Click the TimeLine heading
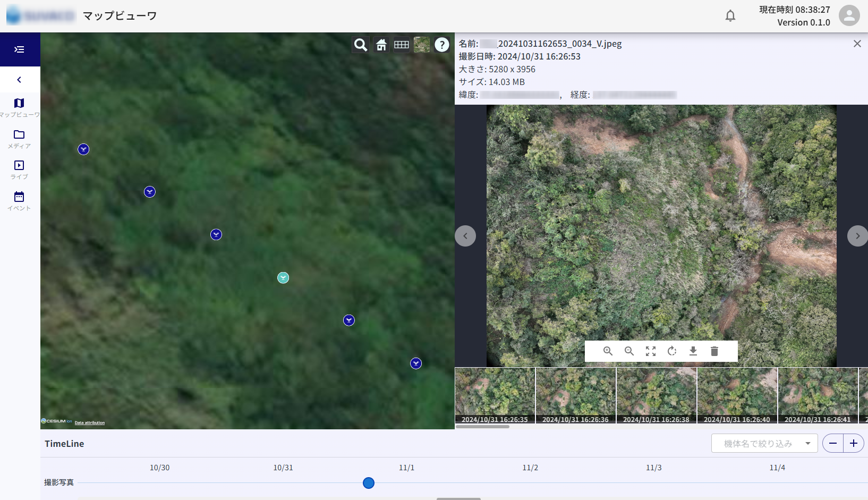This screenshot has width=868, height=500. click(x=64, y=444)
